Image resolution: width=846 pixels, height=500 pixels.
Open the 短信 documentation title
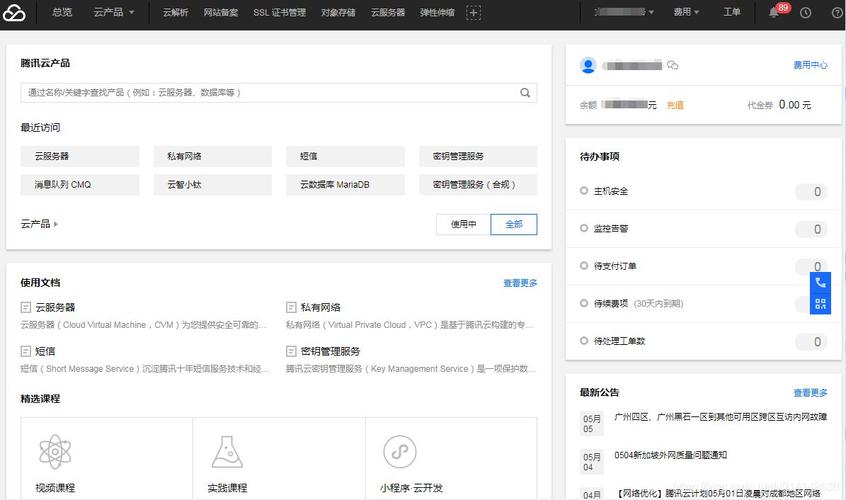(45, 351)
